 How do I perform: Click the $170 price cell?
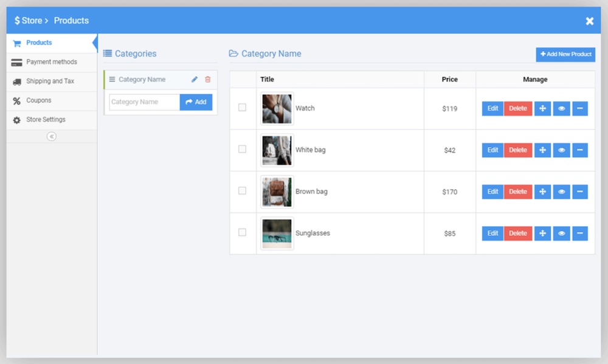450,192
